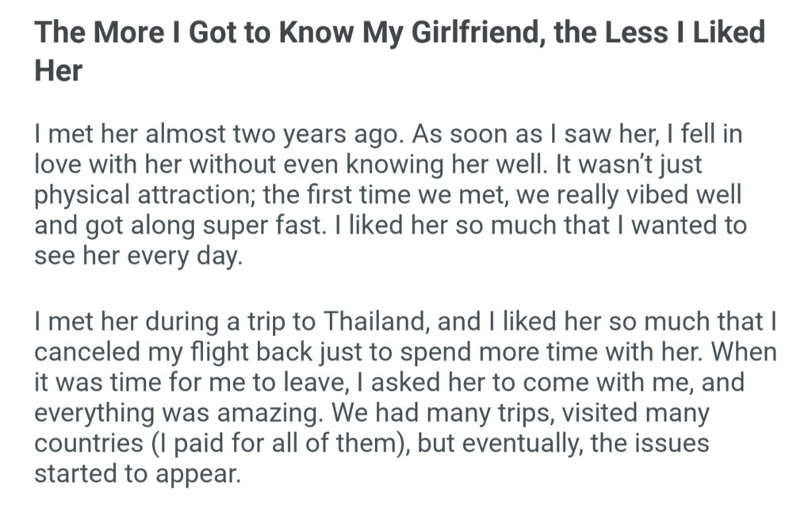The height and width of the screenshot is (512, 812).
Task: Click the word "Her" on title's second line
Action: click(59, 71)
